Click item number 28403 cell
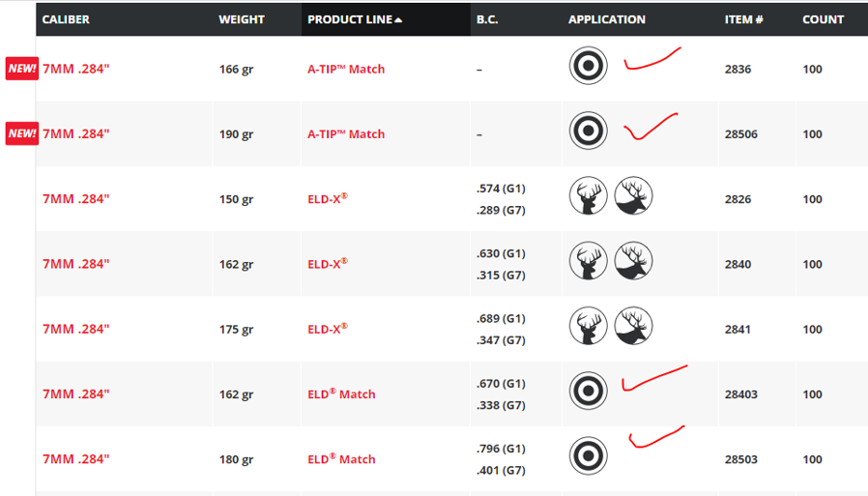 pyautogui.click(x=741, y=394)
